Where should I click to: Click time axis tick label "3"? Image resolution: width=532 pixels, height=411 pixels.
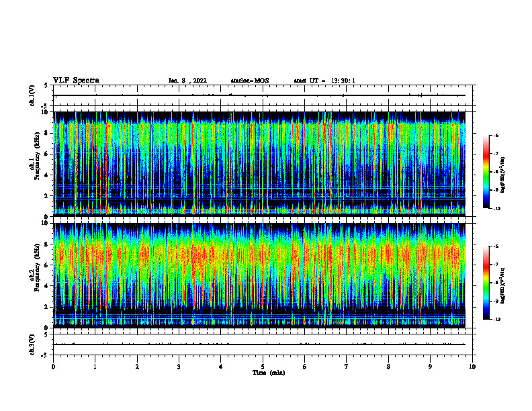pos(179,367)
